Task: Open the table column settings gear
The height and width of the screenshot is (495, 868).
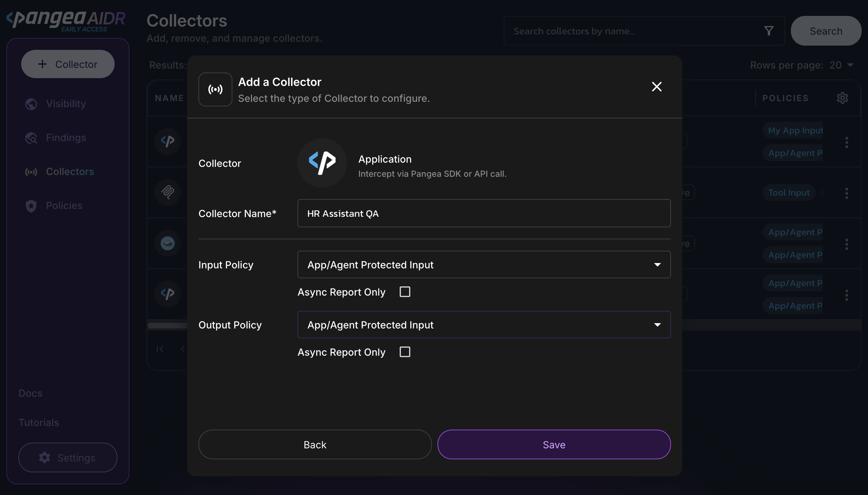Action: tap(842, 98)
